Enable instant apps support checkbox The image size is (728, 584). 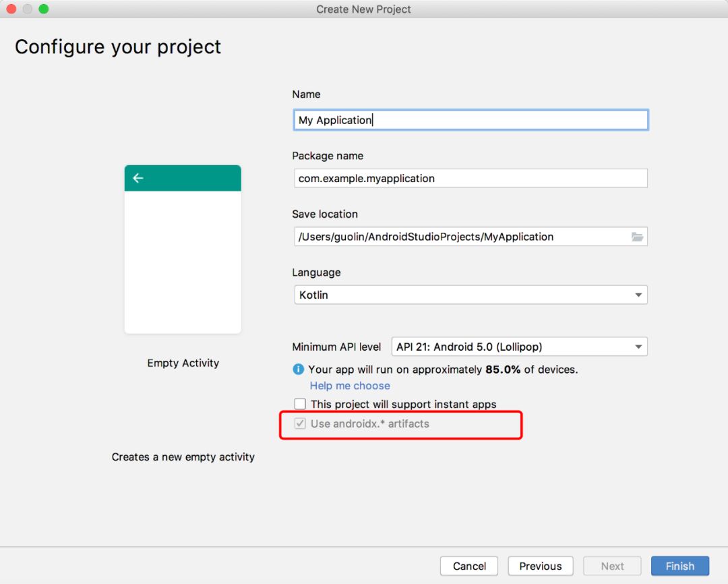click(300, 404)
